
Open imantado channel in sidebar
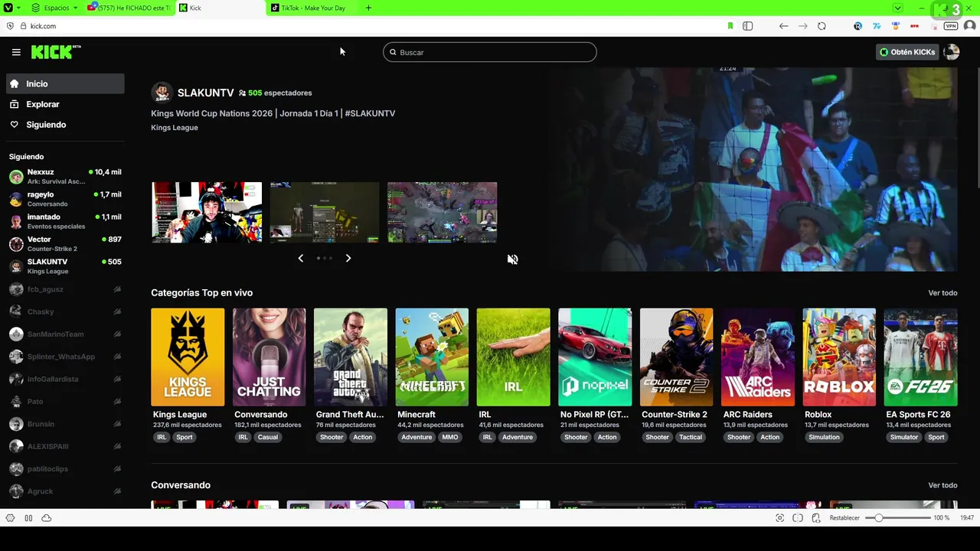65,221
